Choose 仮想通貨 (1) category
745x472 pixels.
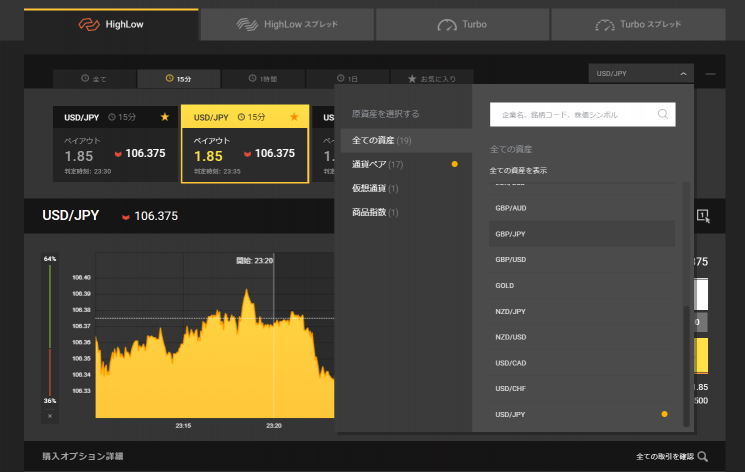[406, 188]
